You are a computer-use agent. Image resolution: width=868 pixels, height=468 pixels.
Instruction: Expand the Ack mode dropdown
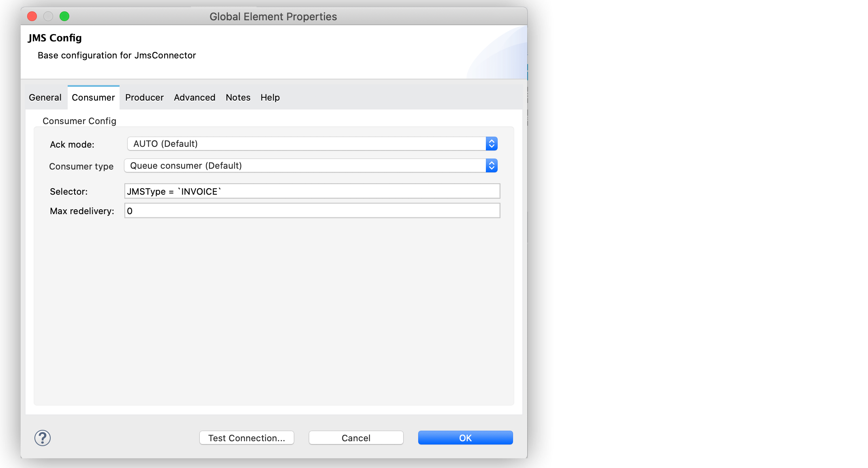[492, 144]
